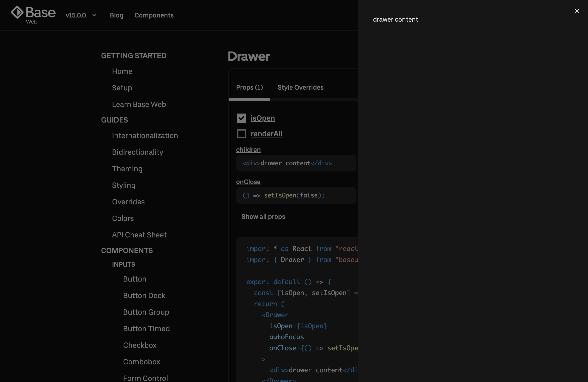Viewport: 588px width, 382px height.
Task: Click the children prop label
Action: pyautogui.click(x=248, y=150)
